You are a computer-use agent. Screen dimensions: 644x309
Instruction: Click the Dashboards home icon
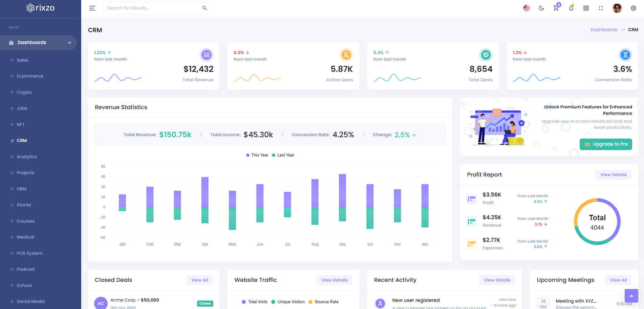tap(11, 43)
